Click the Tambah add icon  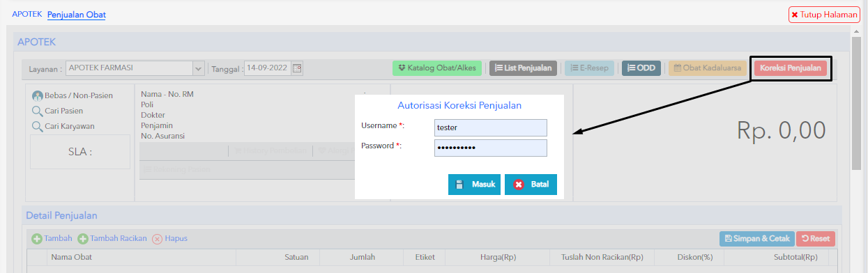(37, 239)
